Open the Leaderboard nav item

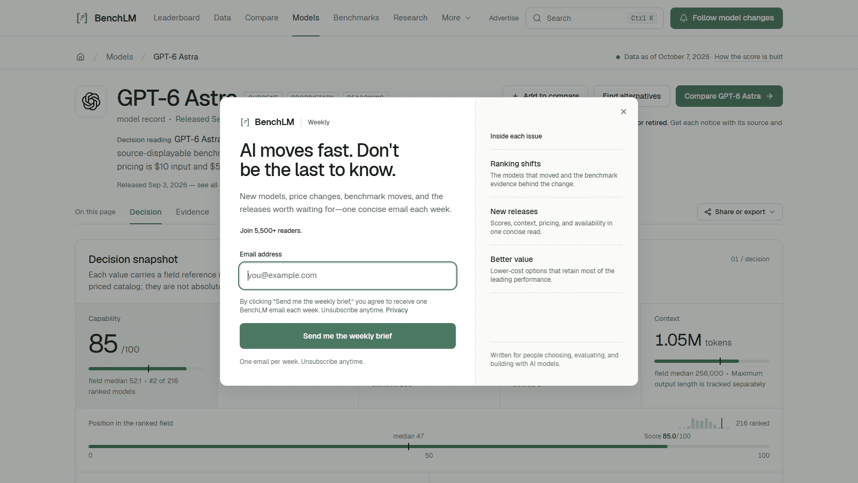pos(176,18)
